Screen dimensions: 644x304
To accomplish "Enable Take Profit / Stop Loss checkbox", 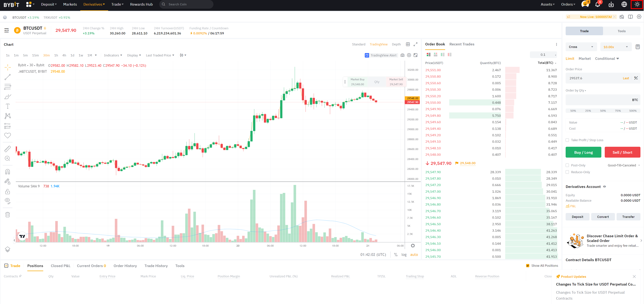I will [x=567, y=140].
